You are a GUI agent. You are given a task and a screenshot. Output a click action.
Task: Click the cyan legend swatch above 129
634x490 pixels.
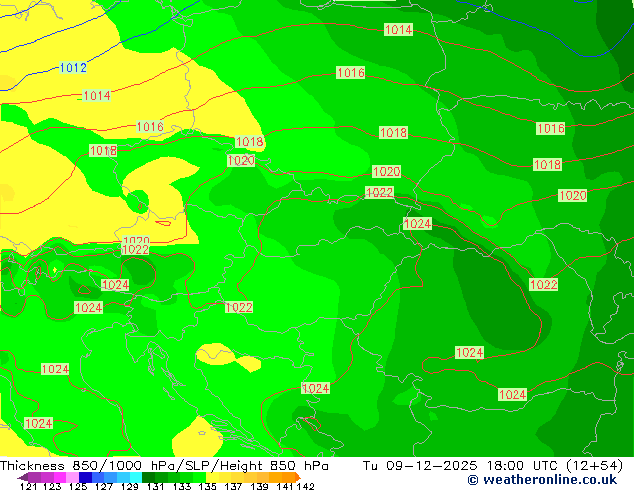[134, 477]
